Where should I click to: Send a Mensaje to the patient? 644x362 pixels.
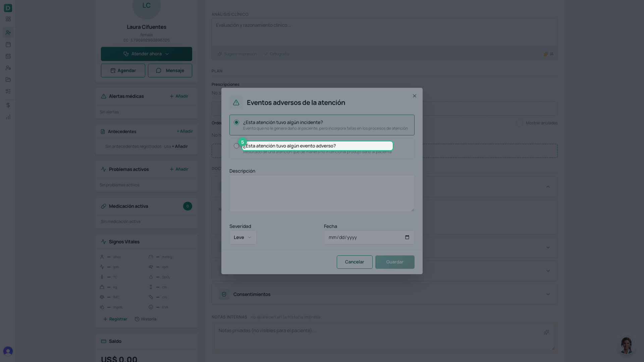tap(170, 71)
